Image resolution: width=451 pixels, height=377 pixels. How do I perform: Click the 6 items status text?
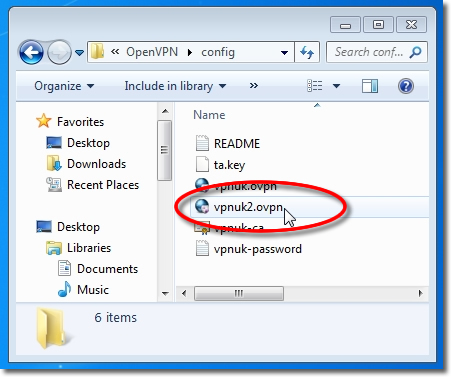tap(115, 317)
